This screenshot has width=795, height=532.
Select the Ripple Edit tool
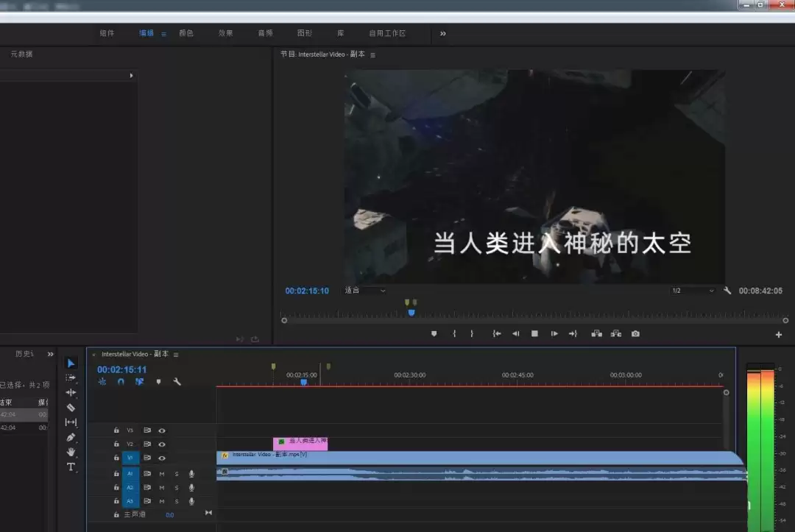[71, 392]
